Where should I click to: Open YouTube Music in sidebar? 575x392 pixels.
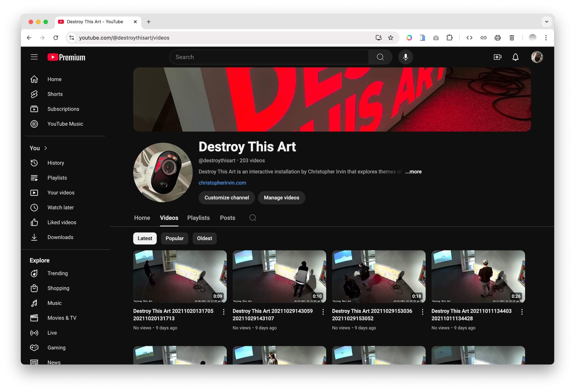[x=65, y=124]
